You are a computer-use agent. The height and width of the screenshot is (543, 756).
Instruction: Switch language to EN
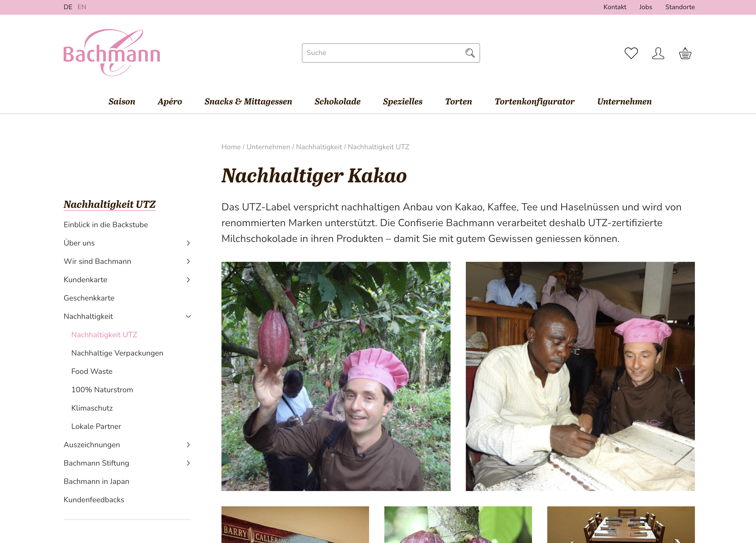pyautogui.click(x=82, y=7)
